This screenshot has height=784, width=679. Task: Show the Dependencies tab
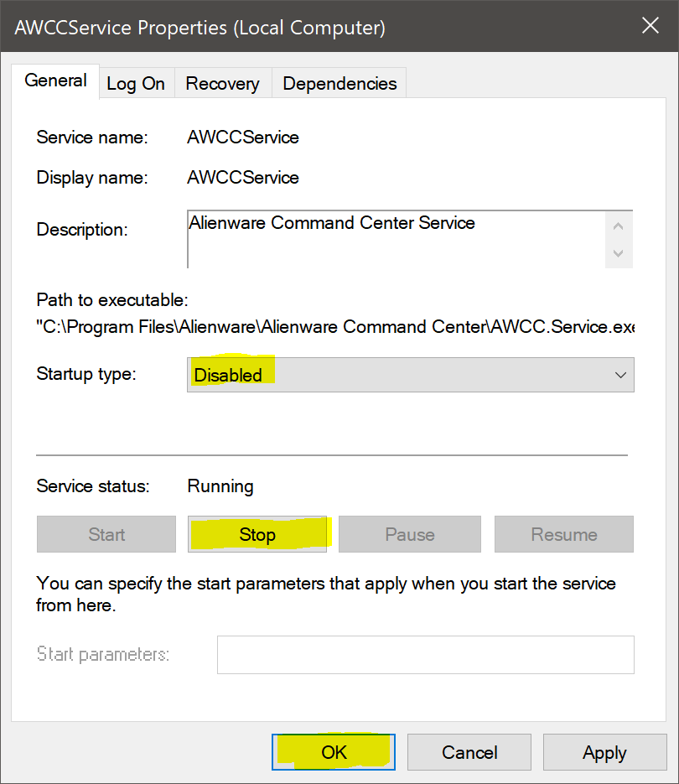coord(339,84)
